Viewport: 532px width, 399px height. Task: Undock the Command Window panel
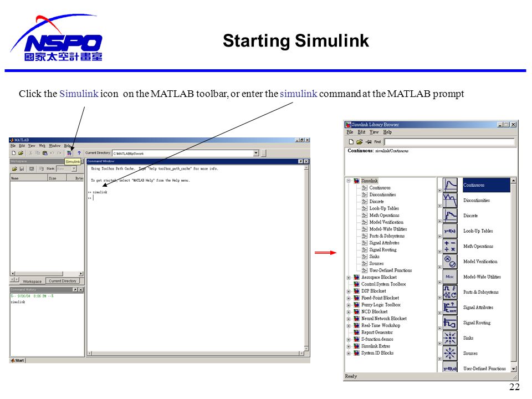click(300, 161)
